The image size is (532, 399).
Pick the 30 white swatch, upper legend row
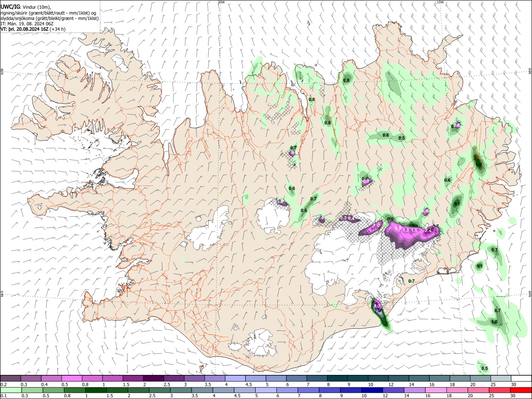click(x=522, y=379)
